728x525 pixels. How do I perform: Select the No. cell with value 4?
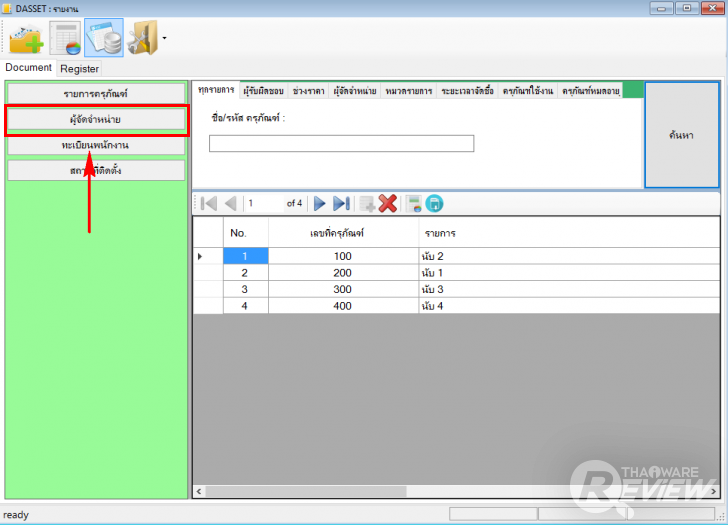pos(246,306)
